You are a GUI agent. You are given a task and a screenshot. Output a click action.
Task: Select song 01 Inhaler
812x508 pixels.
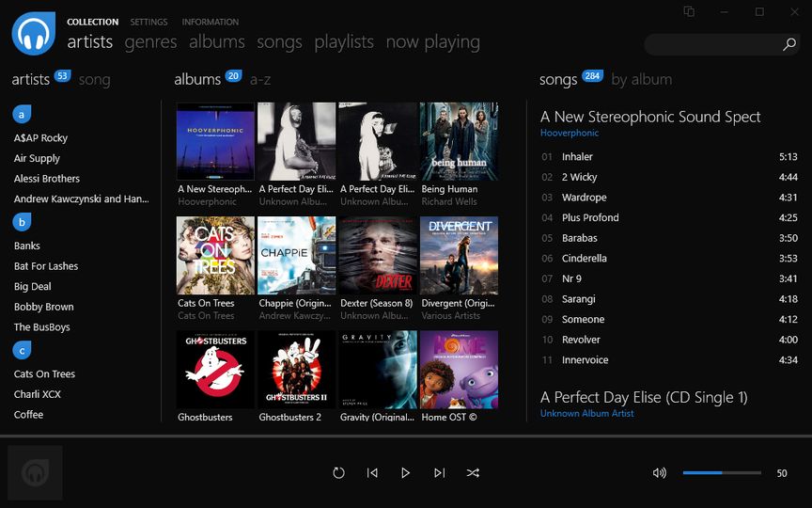click(669, 156)
